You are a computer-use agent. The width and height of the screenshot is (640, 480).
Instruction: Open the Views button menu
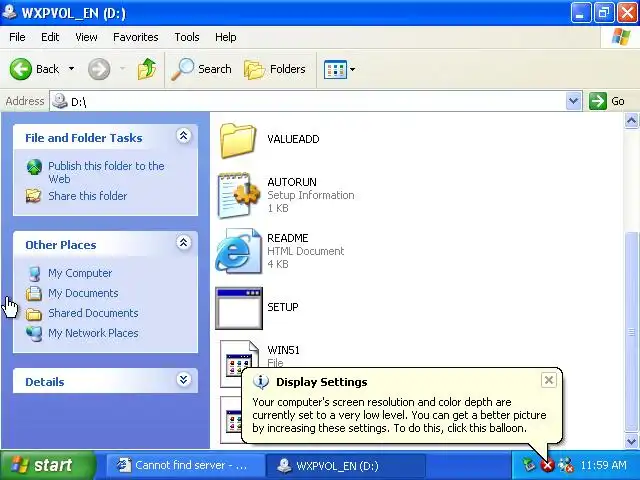(x=339, y=69)
